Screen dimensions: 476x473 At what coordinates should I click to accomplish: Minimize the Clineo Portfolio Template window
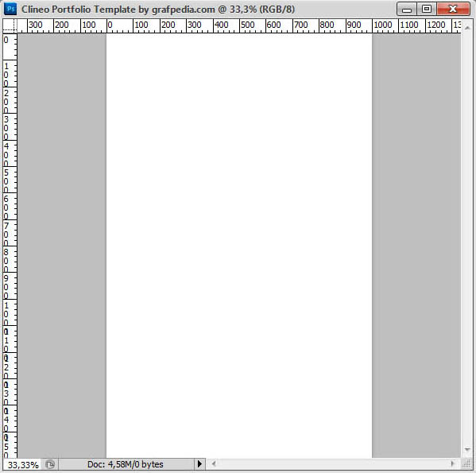coord(407,9)
